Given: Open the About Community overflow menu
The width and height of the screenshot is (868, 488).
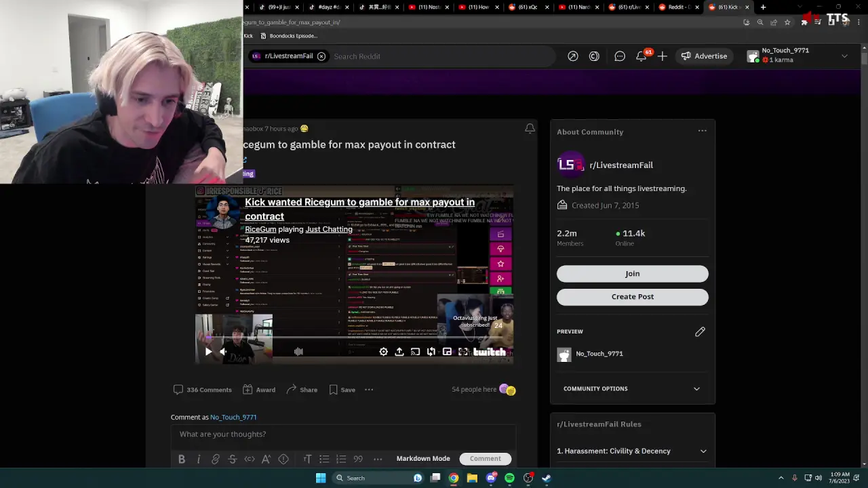Looking at the screenshot, I should pos(702,131).
